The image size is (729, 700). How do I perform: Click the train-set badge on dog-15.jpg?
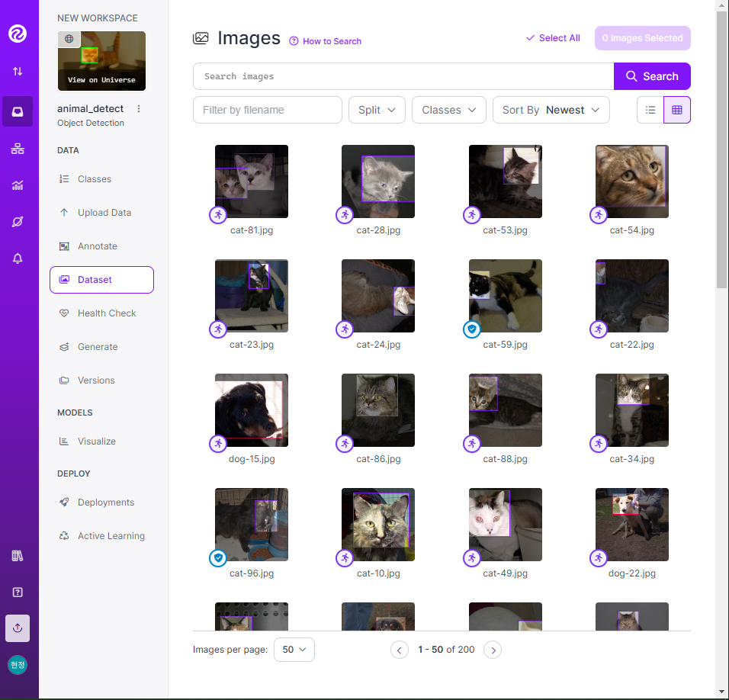(x=218, y=444)
